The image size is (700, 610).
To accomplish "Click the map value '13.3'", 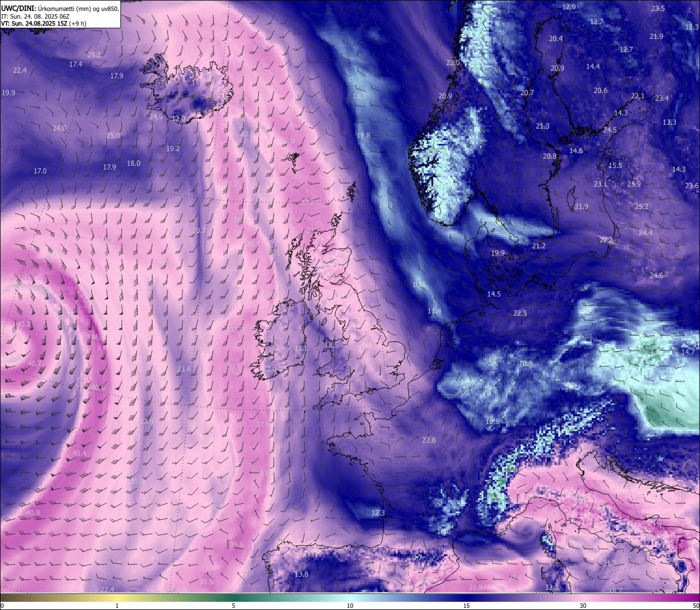I will 669,122.
